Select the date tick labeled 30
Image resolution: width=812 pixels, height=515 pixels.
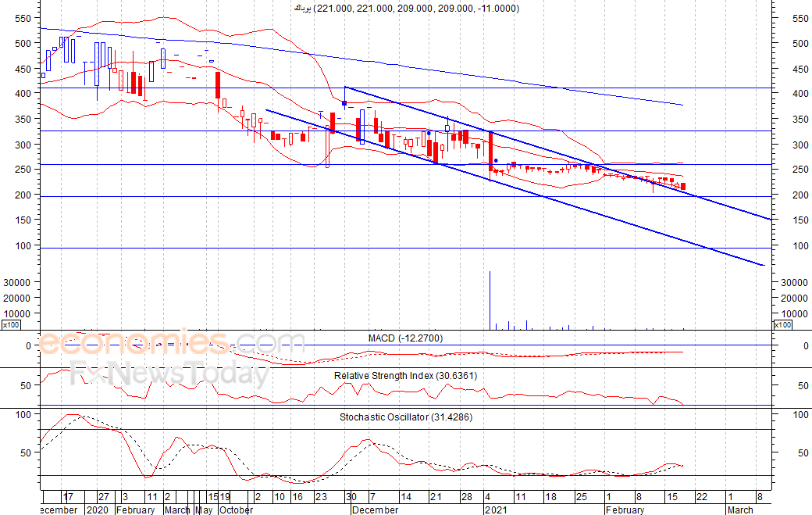pyautogui.click(x=351, y=497)
